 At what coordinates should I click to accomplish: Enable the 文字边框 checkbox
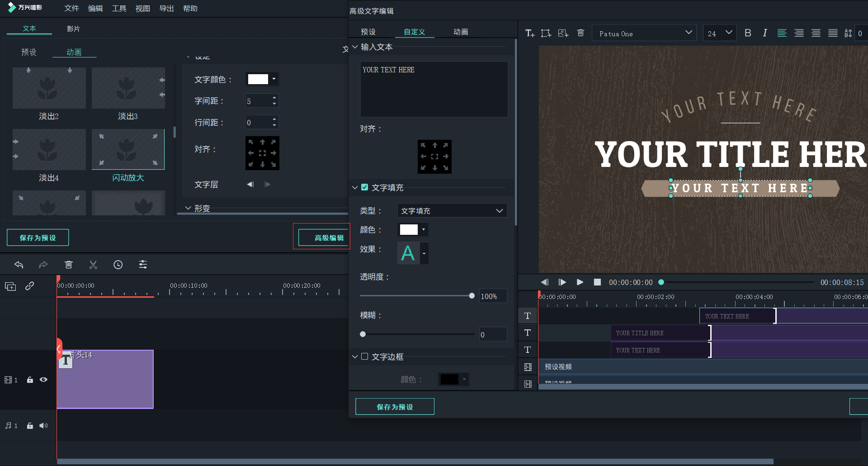pos(365,357)
